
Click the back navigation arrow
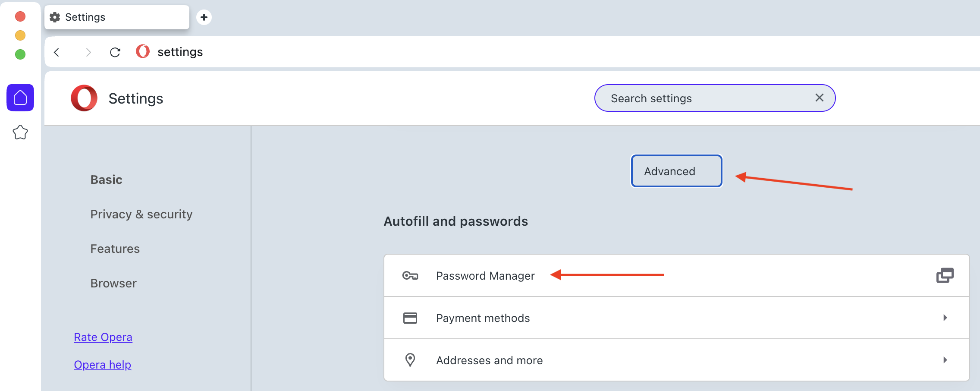pos(57,52)
